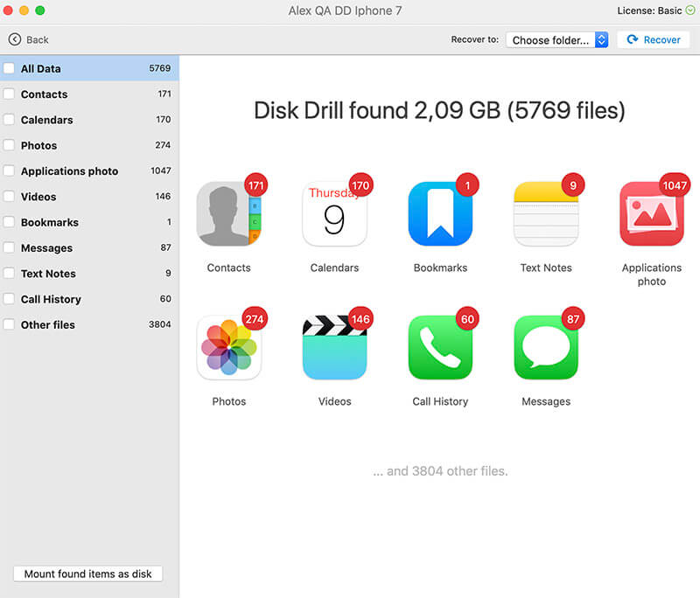
Task: Open the blue Bookmarks icon
Action: click(440, 213)
